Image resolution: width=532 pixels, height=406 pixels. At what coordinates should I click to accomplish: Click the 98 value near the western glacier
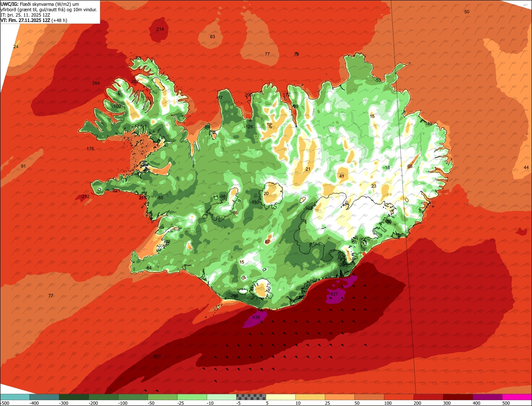[x=222, y=196]
